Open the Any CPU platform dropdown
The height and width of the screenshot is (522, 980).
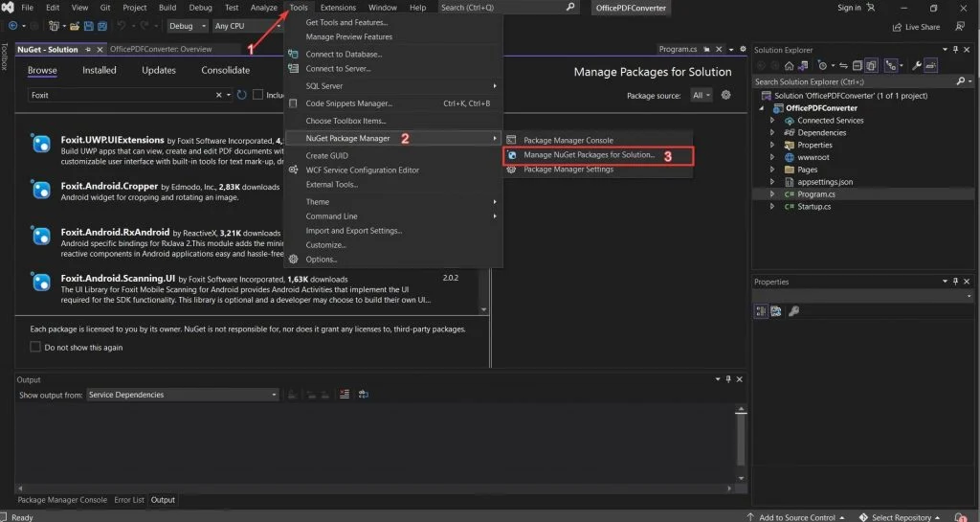click(248, 26)
